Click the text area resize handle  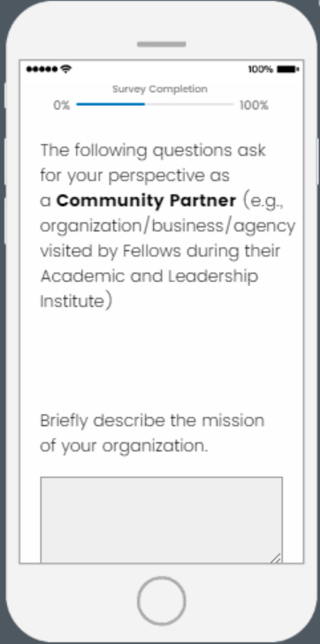point(276,557)
